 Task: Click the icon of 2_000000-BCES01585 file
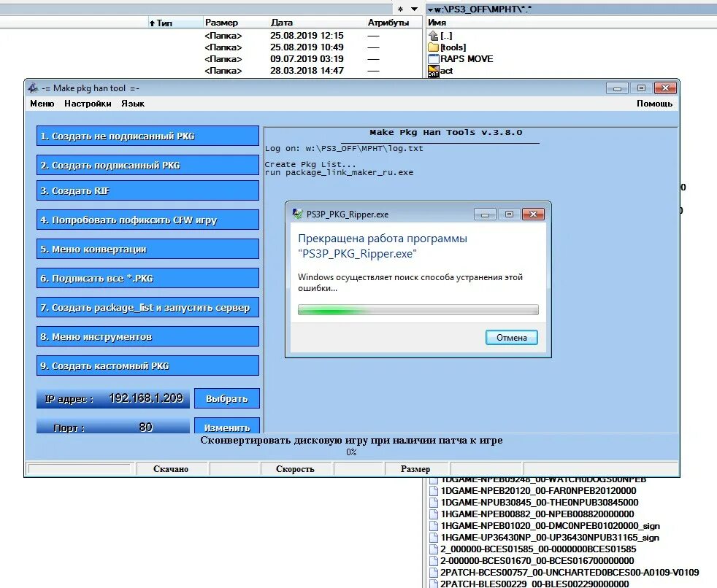tap(434, 549)
